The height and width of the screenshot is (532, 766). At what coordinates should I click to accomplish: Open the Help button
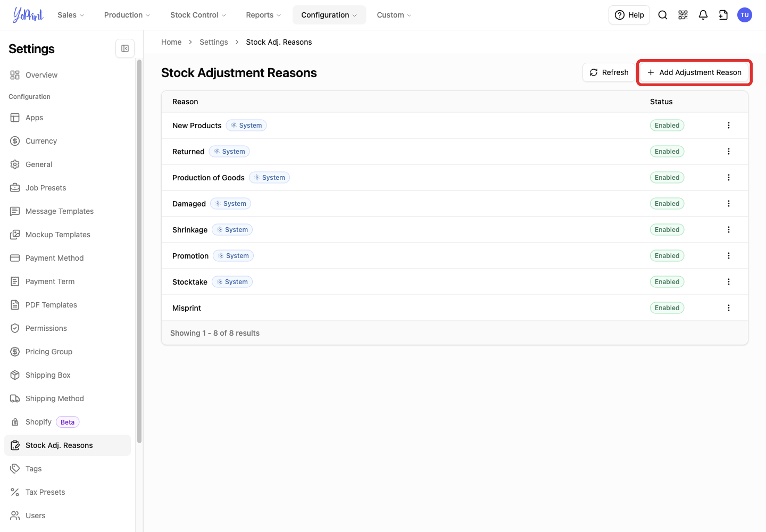629,15
